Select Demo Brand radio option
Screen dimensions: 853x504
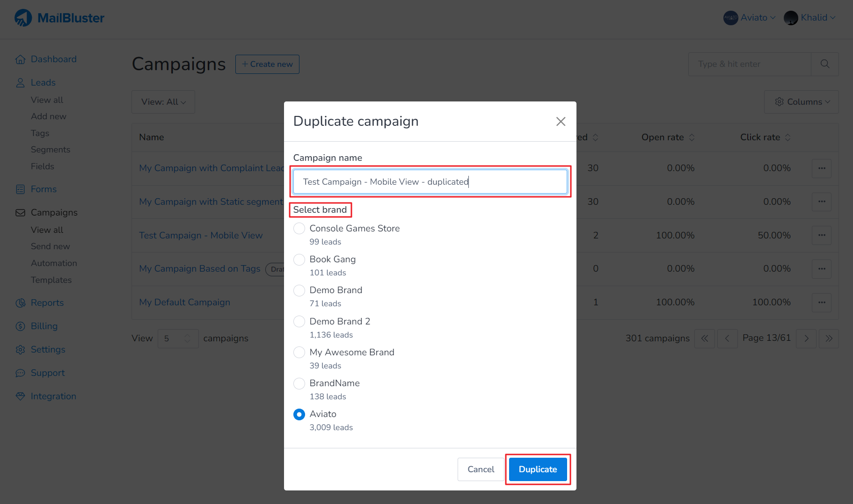(299, 290)
